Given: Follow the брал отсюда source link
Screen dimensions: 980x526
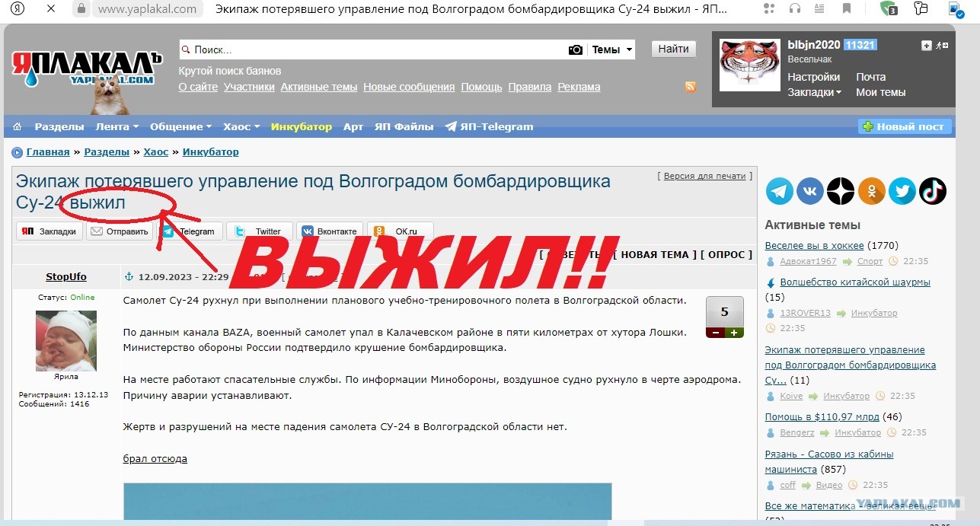Looking at the screenshot, I should click(x=155, y=458).
